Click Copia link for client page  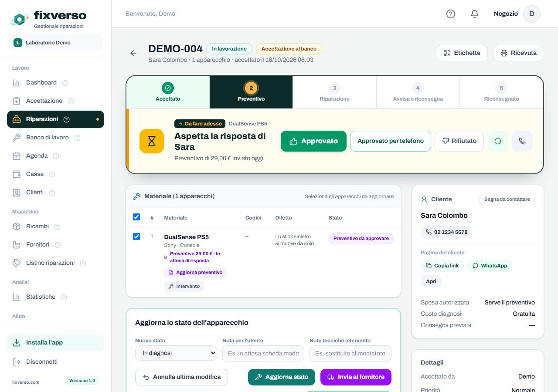click(442, 266)
